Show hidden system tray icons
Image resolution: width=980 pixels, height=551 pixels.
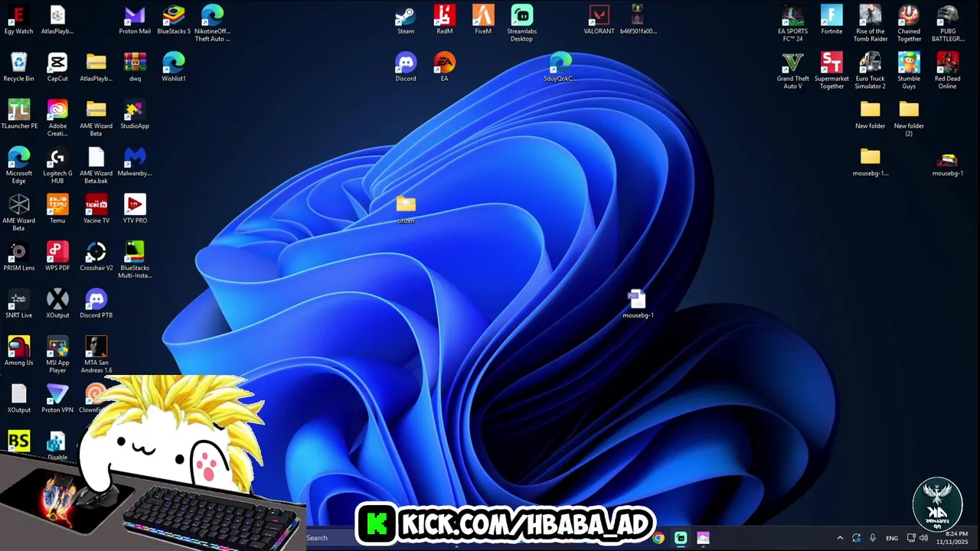pos(840,538)
